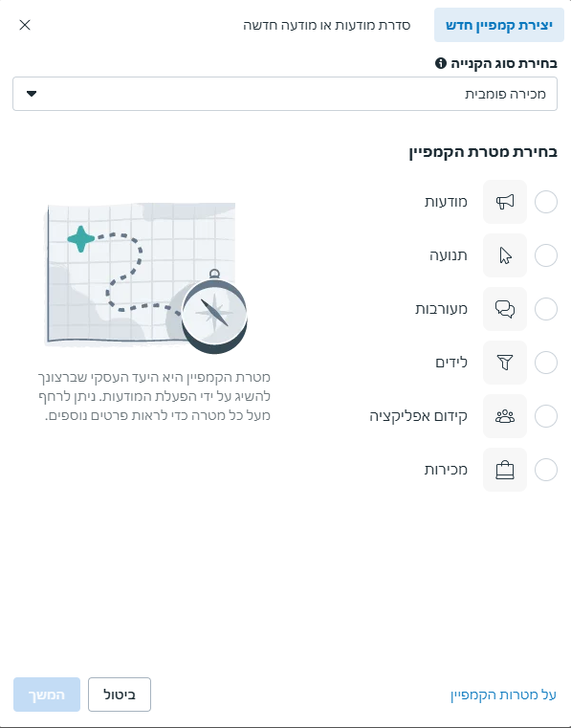This screenshot has width=571, height=728.
Task: Switch to יצירת קמפיין חדש tab
Action: 499,25
